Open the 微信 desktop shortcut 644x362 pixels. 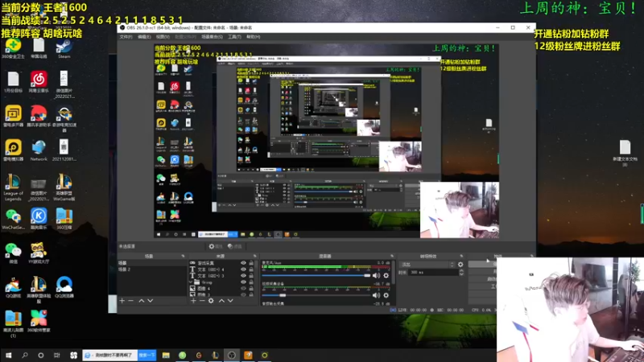pos(13,253)
